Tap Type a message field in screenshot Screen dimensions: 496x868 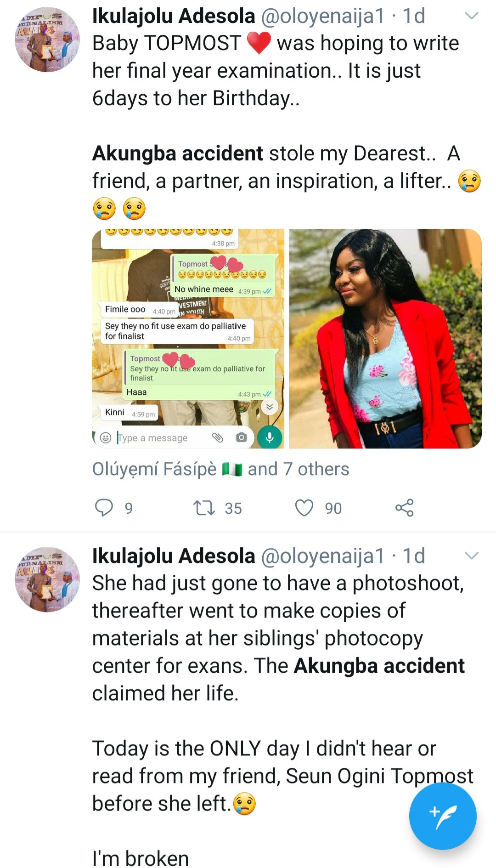click(x=156, y=438)
